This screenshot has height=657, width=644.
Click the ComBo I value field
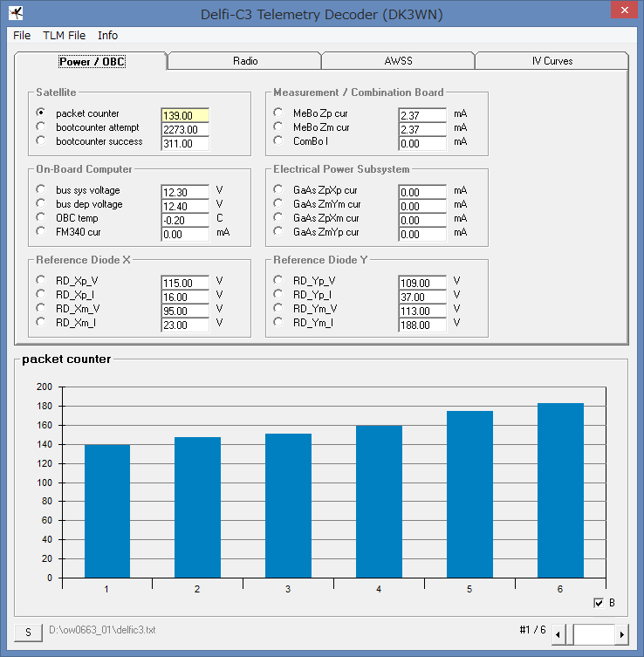click(422, 144)
